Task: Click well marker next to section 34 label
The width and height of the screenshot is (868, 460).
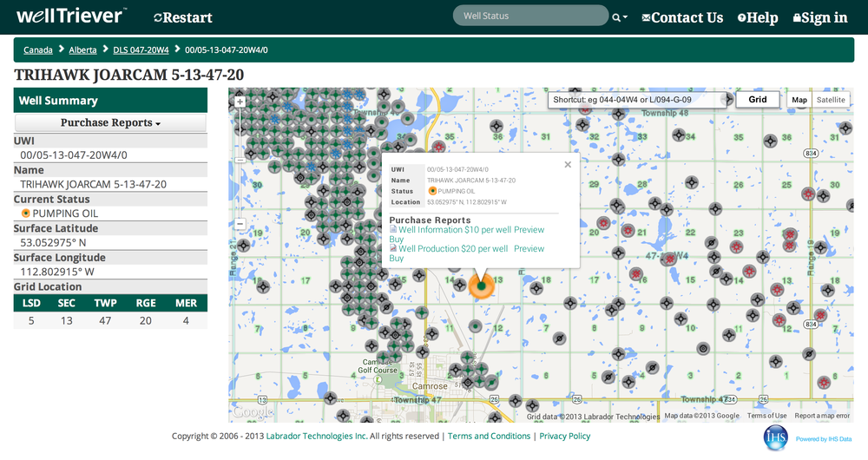Action: pyautogui.click(x=679, y=135)
